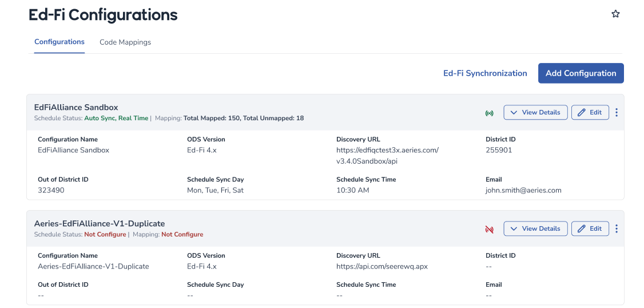Edit the Aeries-EdFiAlliance-V1-Duplicate configuration

[x=590, y=228]
